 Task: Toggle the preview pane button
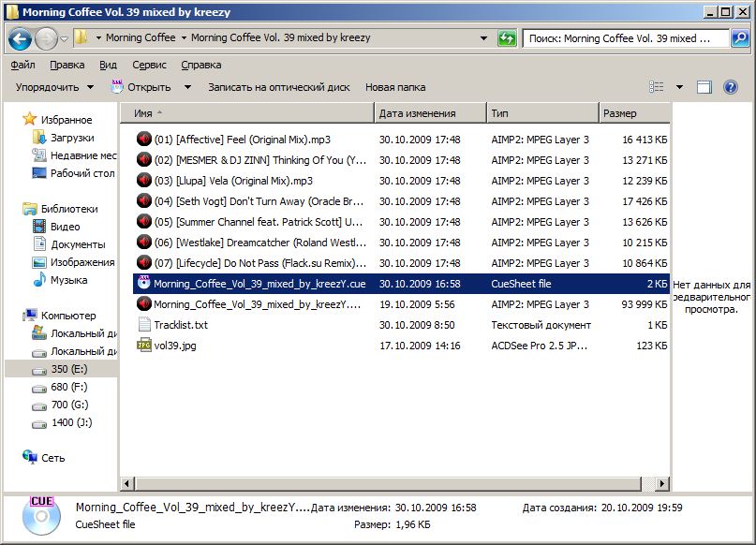[704, 87]
